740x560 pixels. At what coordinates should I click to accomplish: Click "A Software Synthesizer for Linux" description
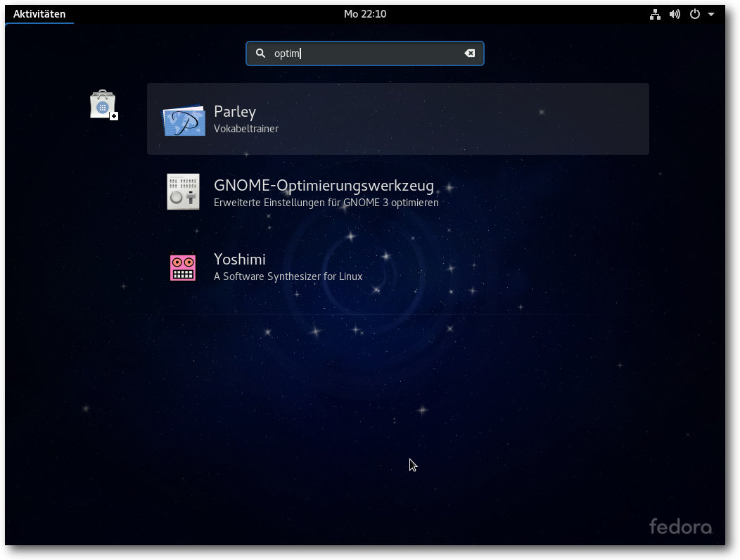[288, 276]
